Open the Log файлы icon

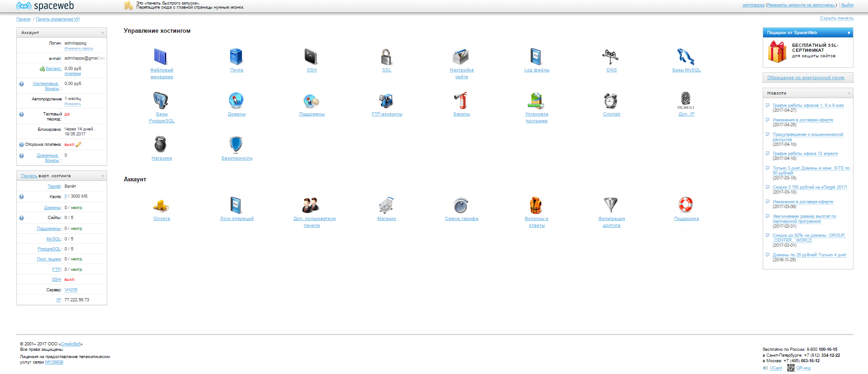tap(536, 57)
